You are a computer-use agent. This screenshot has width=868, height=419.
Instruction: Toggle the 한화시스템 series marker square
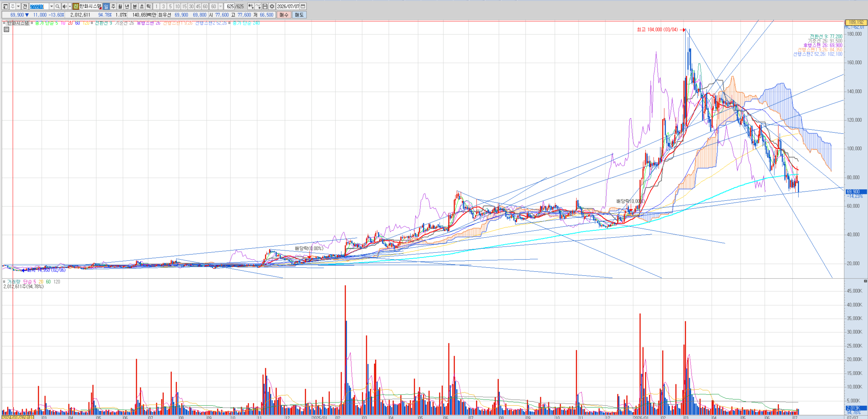pyautogui.click(x=4, y=23)
